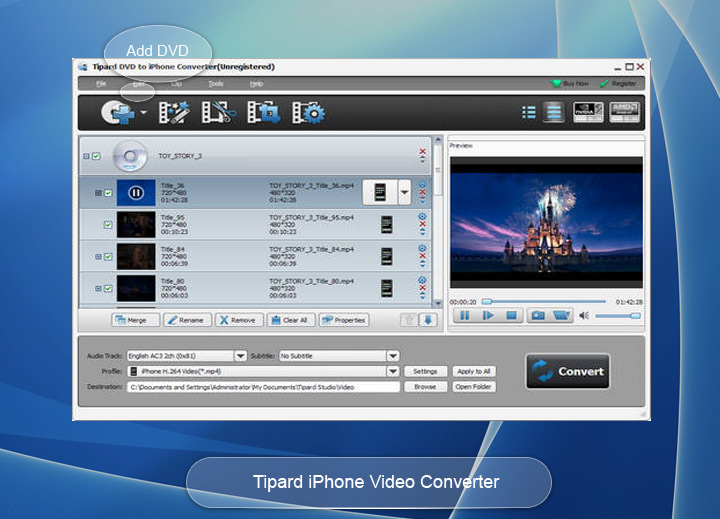Adjust the preview volume slider

[618, 316]
